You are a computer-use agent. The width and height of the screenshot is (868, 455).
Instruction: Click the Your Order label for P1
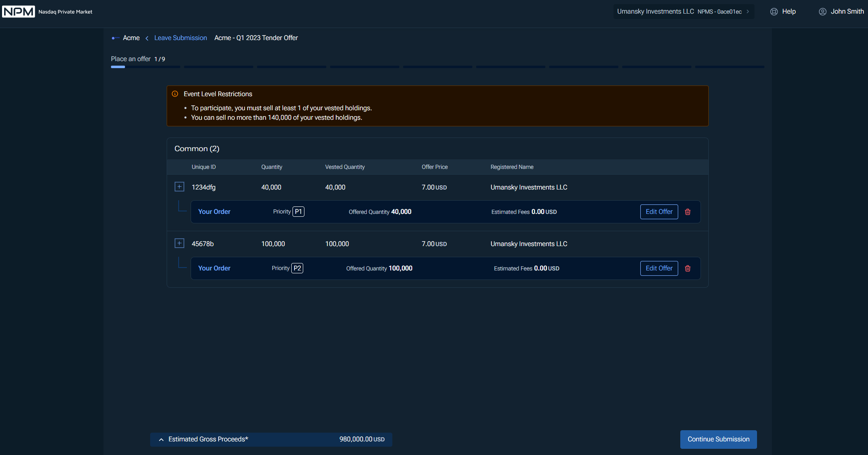click(x=214, y=212)
